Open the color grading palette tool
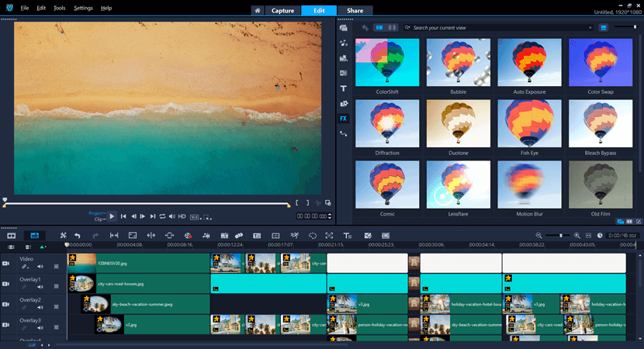 click(x=188, y=235)
